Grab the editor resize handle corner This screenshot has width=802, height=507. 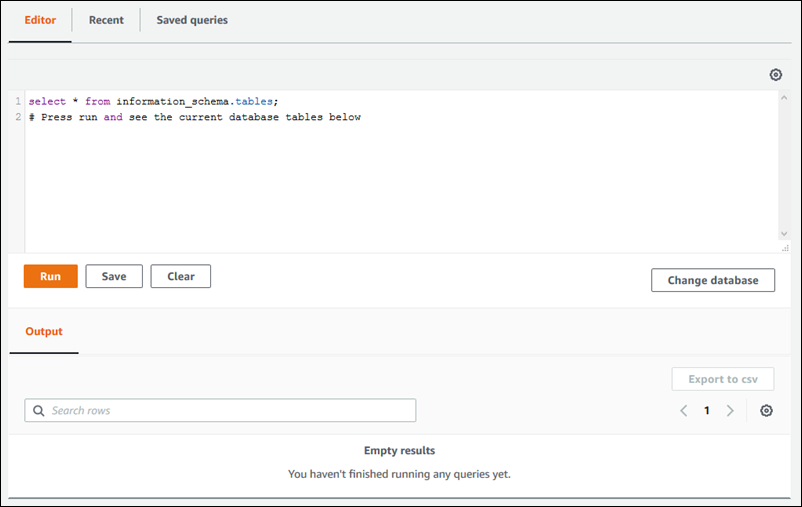(x=785, y=247)
